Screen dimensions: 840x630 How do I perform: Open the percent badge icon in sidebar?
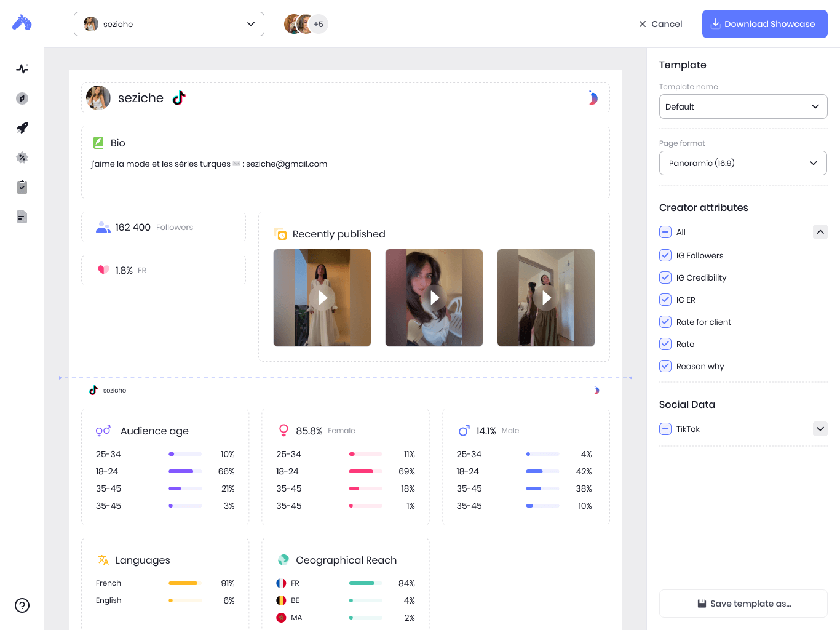pos(22,157)
